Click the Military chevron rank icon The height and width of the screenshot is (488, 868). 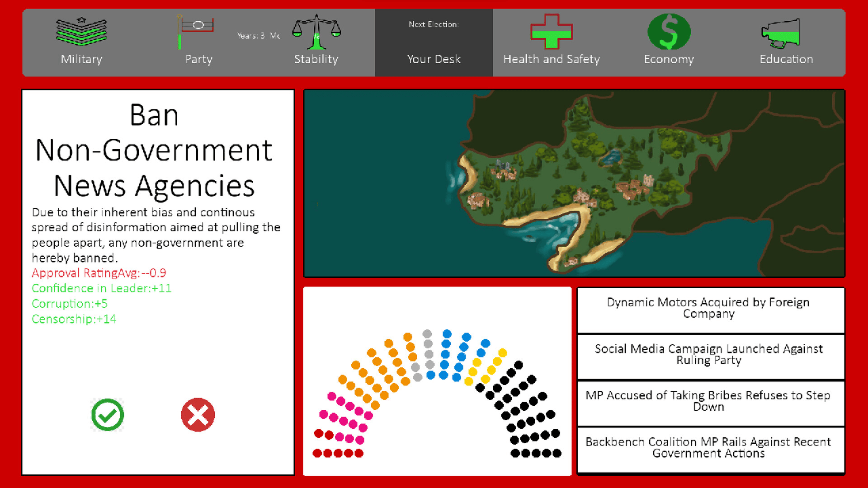pyautogui.click(x=81, y=31)
